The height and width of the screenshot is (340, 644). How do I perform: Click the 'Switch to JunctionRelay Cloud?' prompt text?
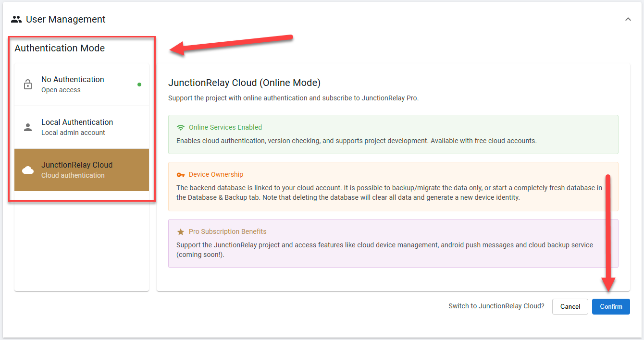point(496,306)
